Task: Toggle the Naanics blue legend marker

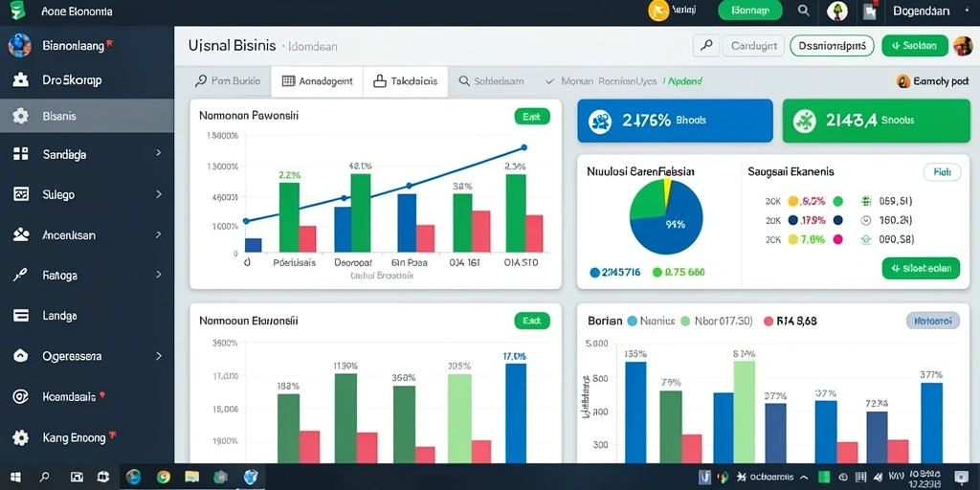Action: [632, 322]
